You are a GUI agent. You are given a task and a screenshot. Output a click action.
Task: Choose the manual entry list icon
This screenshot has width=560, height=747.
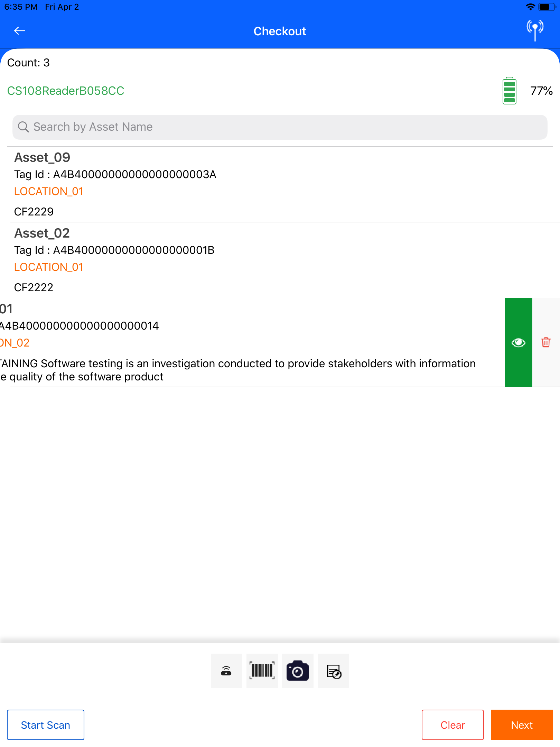tap(333, 671)
